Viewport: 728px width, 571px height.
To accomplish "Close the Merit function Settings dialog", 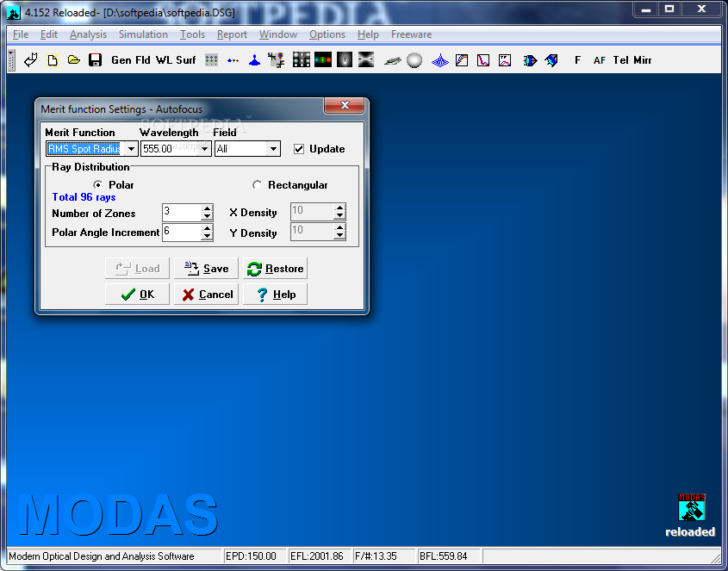I will (x=344, y=105).
